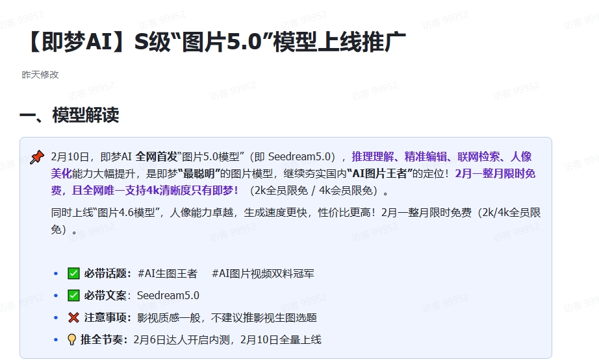Viewport: 599px width, 364px height.
Task: Click the hashtag #AI生图王者
Action: click(168, 274)
